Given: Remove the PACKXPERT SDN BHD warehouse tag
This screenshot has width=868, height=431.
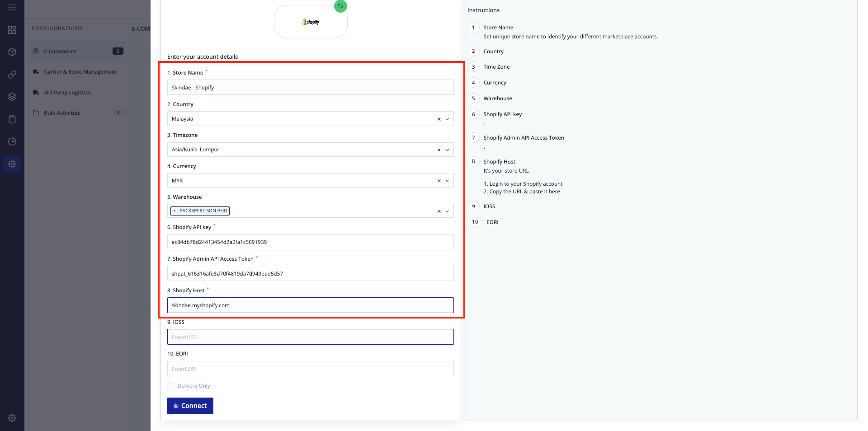Looking at the screenshot, I should click(x=175, y=211).
